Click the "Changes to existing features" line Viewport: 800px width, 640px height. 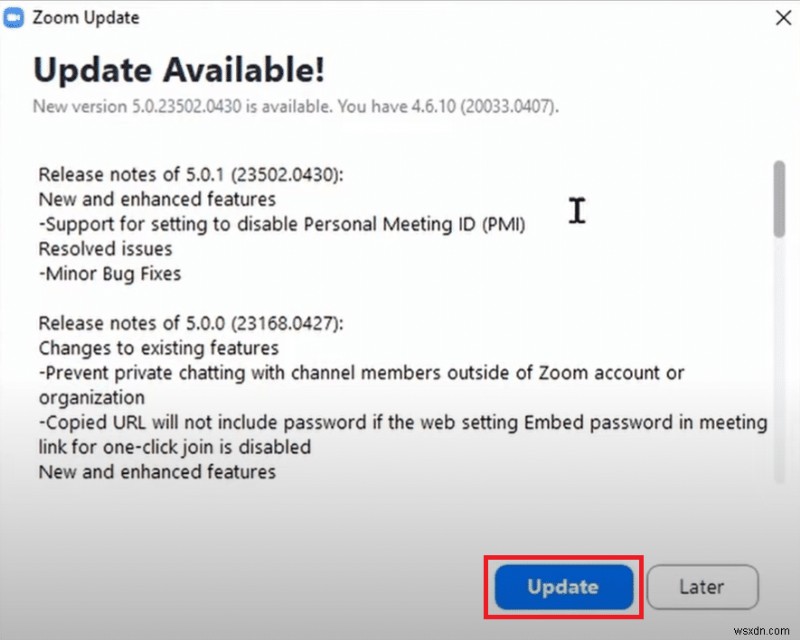click(x=158, y=348)
